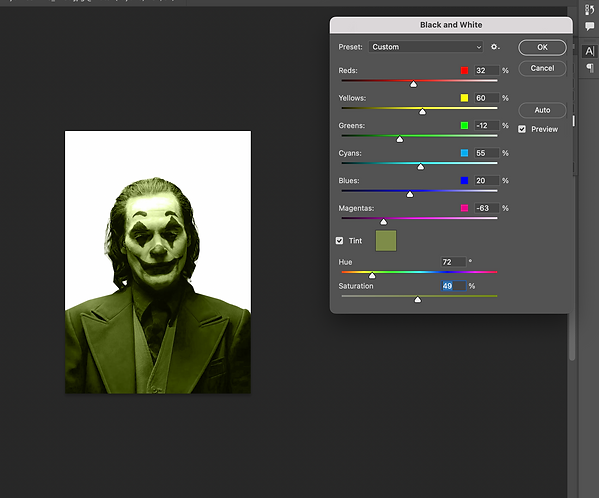Click the Saturation slider handle
This screenshot has width=599, height=498.
click(x=418, y=299)
